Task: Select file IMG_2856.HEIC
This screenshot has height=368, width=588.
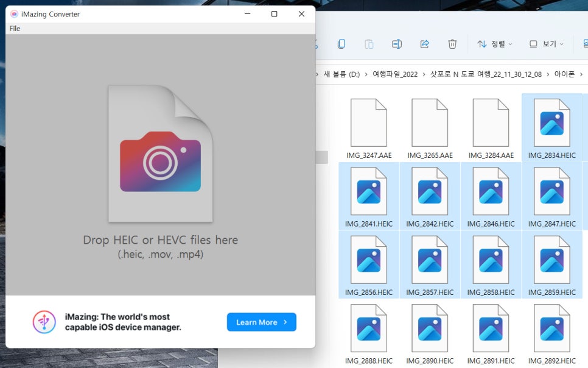Action: (x=369, y=265)
